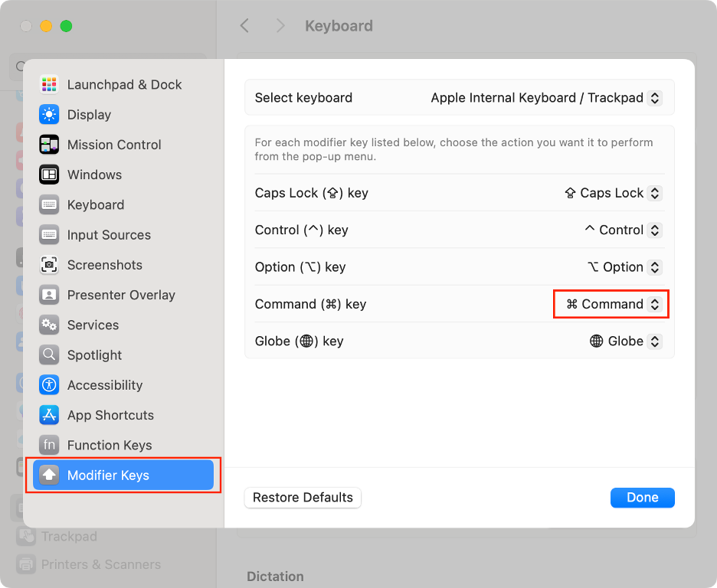Screen dimensions: 717x588
Task: Open Accessibility settings via sidebar icon
Action: coord(50,385)
